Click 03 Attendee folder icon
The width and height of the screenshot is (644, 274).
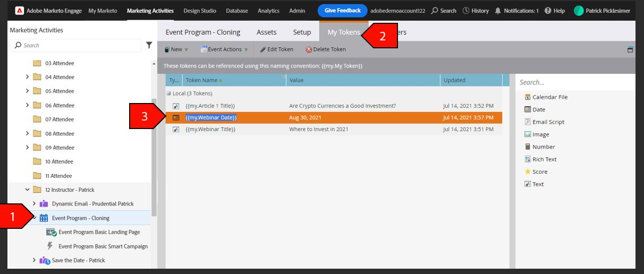37,63
